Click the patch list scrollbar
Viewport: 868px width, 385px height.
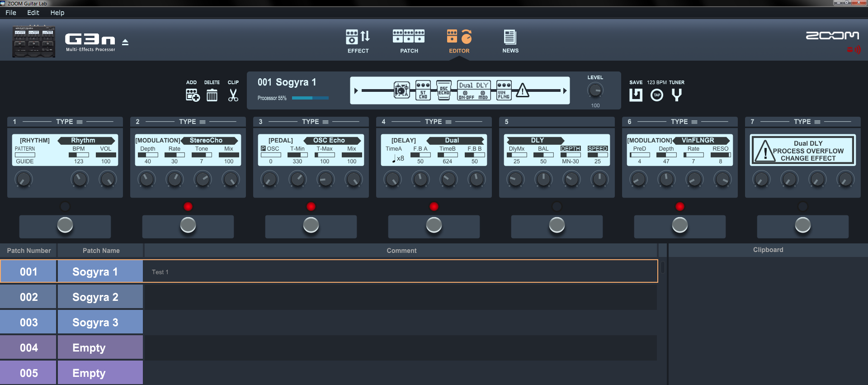click(663, 267)
